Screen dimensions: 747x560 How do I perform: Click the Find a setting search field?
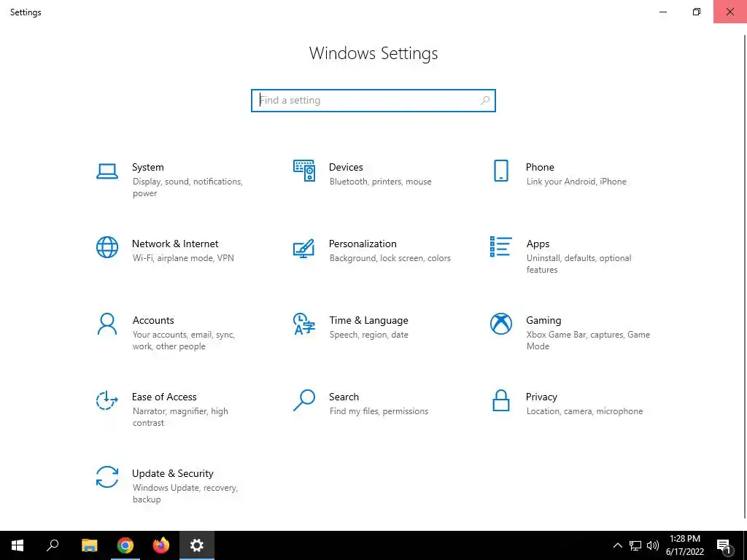(x=373, y=101)
